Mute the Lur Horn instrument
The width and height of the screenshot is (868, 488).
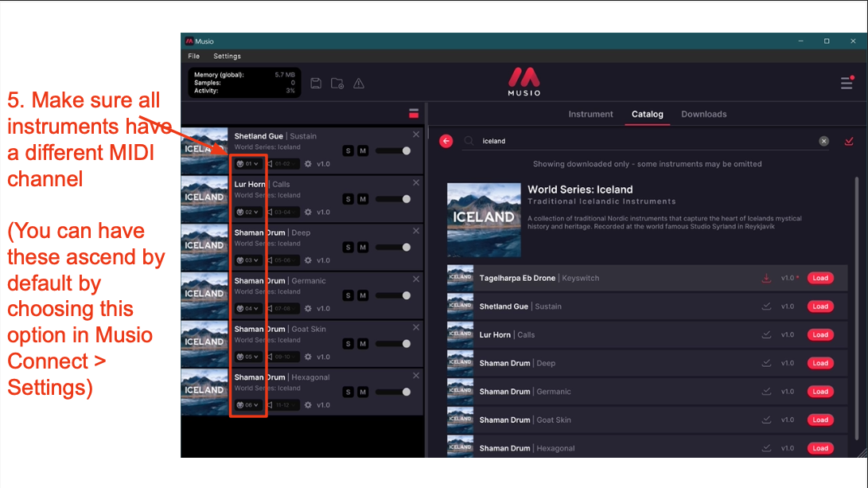tap(363, 199)
